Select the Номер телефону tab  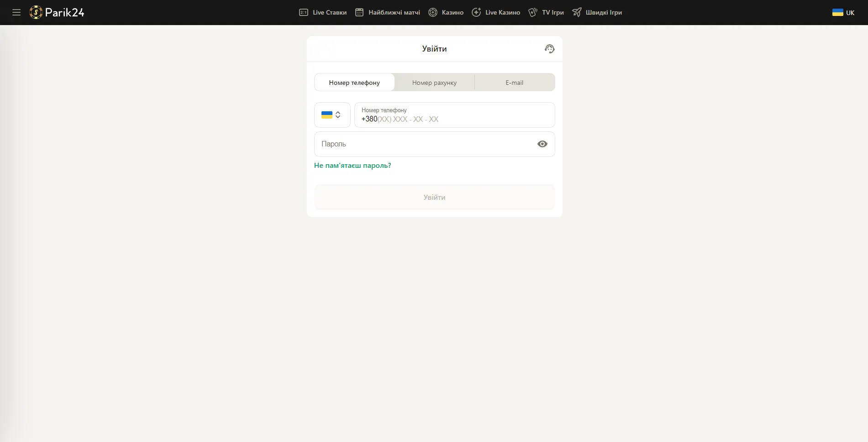click(x=354, y=83)
